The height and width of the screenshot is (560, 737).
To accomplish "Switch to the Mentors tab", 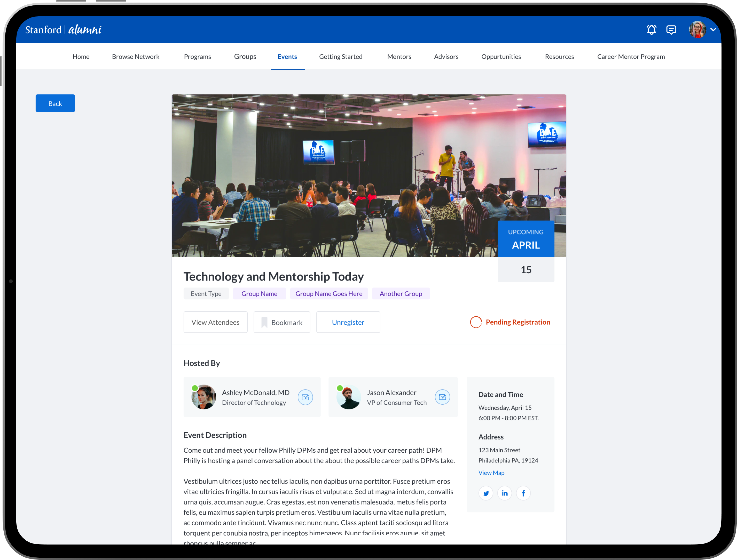I will [x=399, y=57].
